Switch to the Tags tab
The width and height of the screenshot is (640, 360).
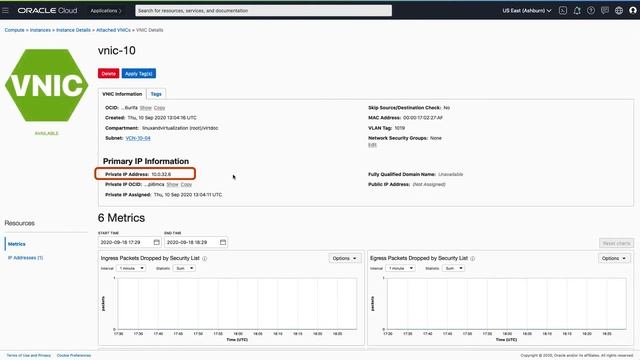pyautogui.click(x=156, y=94)
